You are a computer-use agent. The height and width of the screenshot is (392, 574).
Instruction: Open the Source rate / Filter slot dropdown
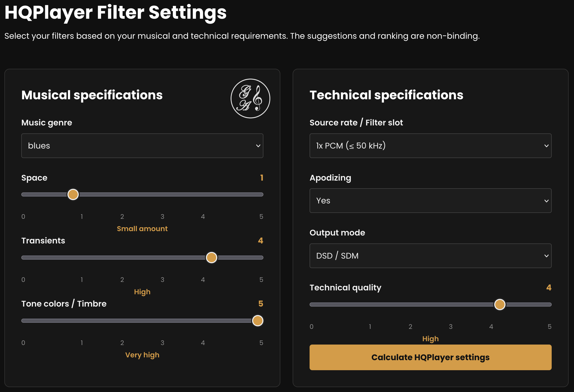[430, 146]
